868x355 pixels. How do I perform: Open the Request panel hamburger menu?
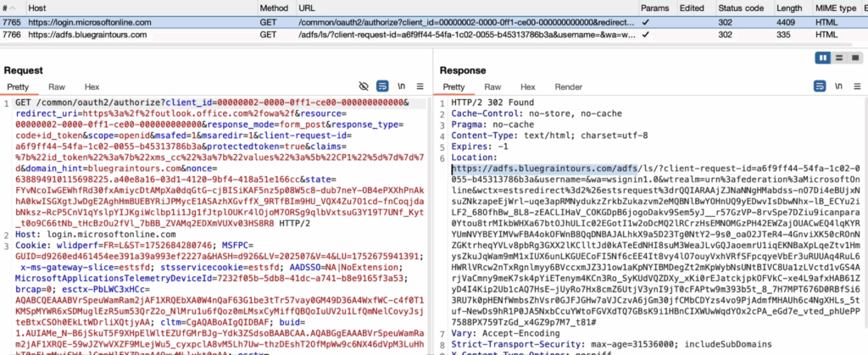click(x=420, y=87)
